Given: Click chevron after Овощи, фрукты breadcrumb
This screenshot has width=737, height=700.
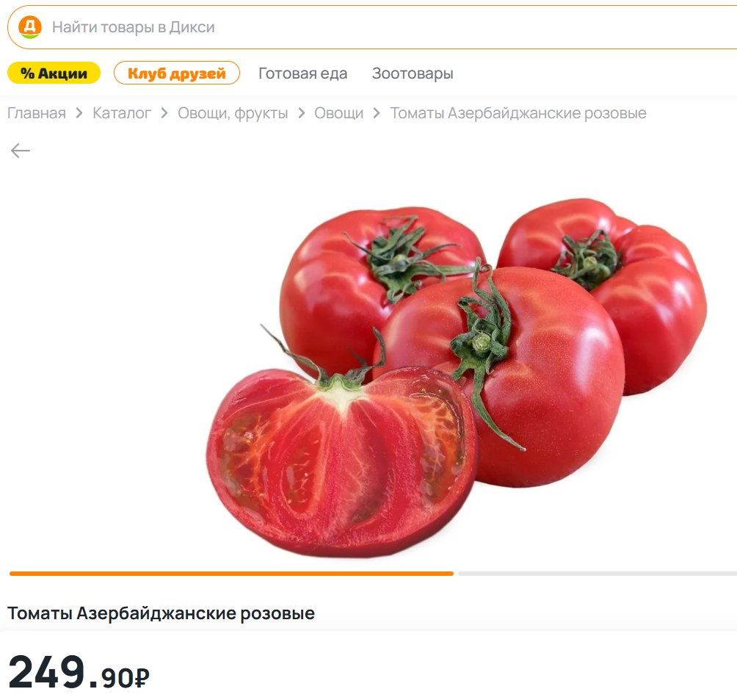Looking at the screenshot, I should click(301, 113).
